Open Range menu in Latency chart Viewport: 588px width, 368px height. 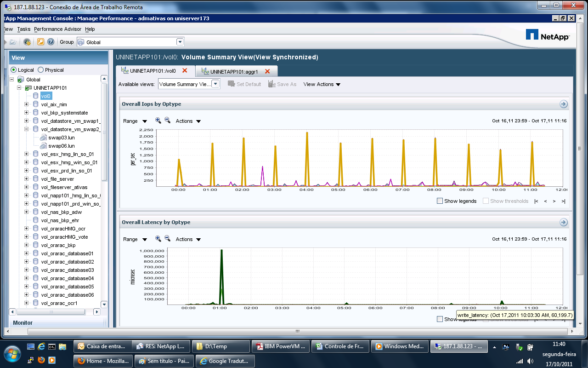click(x=135, y=239)
